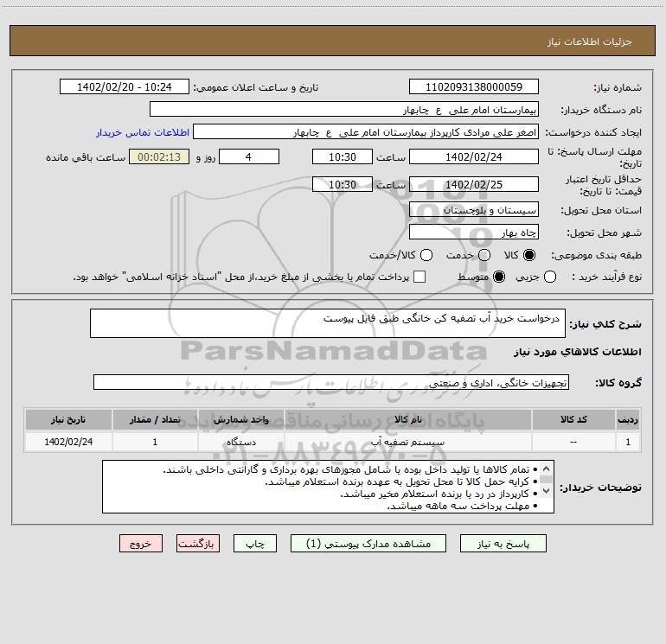Click the need date cell 1402/02/24 in table
Viewport: 666px width, 644px height.
tap(68, 442)
